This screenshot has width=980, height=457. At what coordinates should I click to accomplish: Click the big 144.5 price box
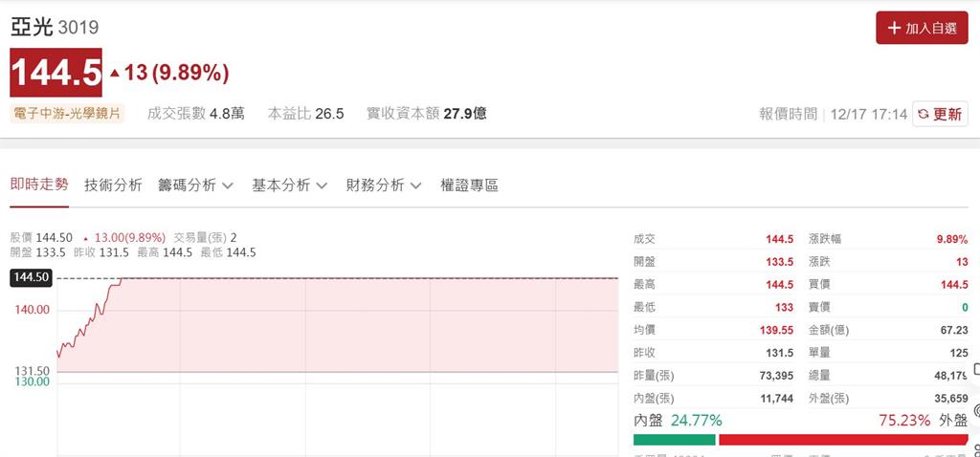coord(56,73)
